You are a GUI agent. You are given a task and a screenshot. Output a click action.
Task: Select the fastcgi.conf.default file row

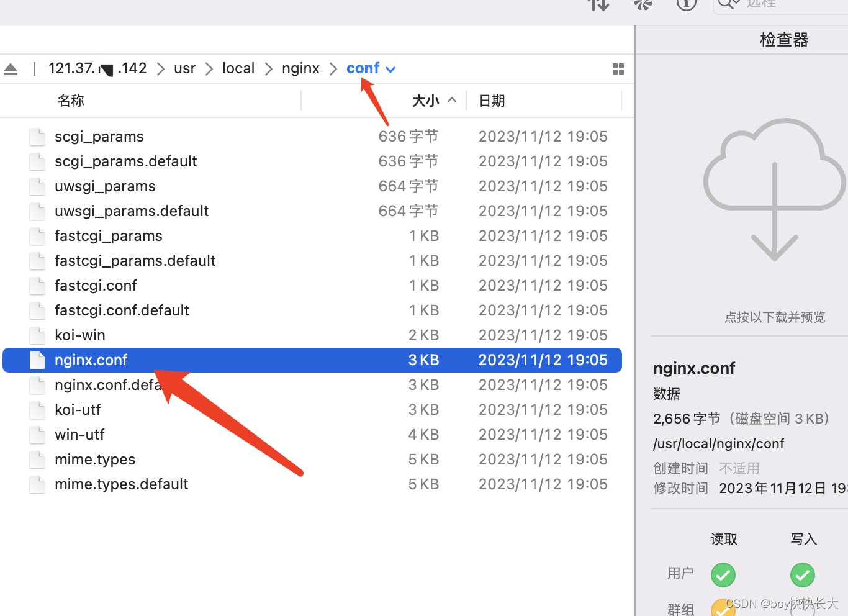click(312, 310)
